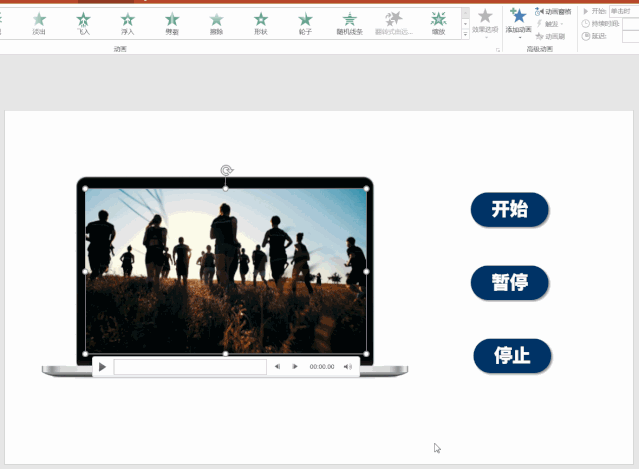The height and width of the screenshot is (469, 639).
Task: Apply the 淡出 (Fade) animation effect
Action: pos(39,24)
